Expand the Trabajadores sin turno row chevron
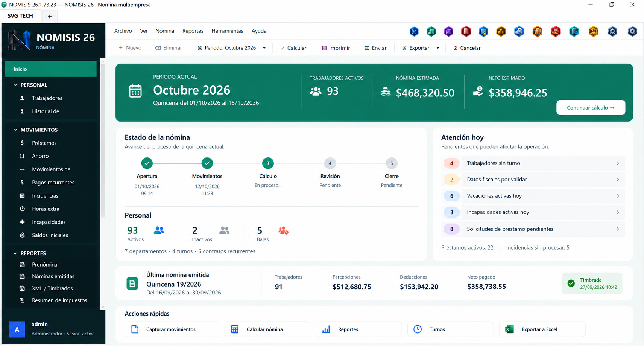The width and height of the screenshot is (644, 346). point(618,163)
